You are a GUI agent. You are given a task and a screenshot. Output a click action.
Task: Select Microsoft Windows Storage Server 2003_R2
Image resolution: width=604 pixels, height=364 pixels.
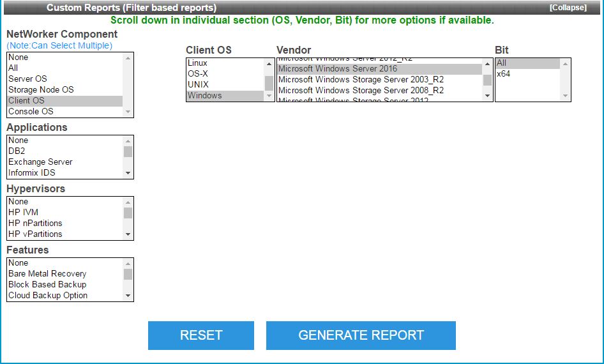tap(380, 79)
